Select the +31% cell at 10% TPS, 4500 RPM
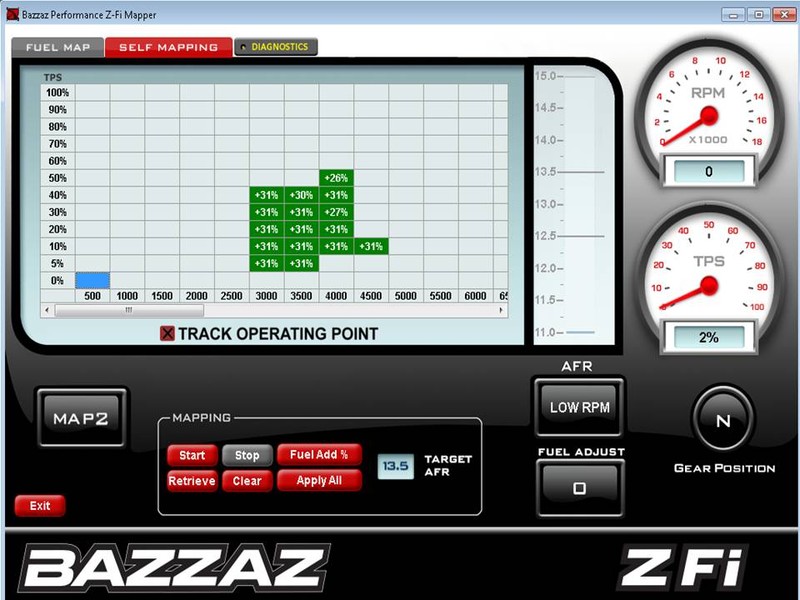This screenshot has width=800, height=600. [371, 246]
